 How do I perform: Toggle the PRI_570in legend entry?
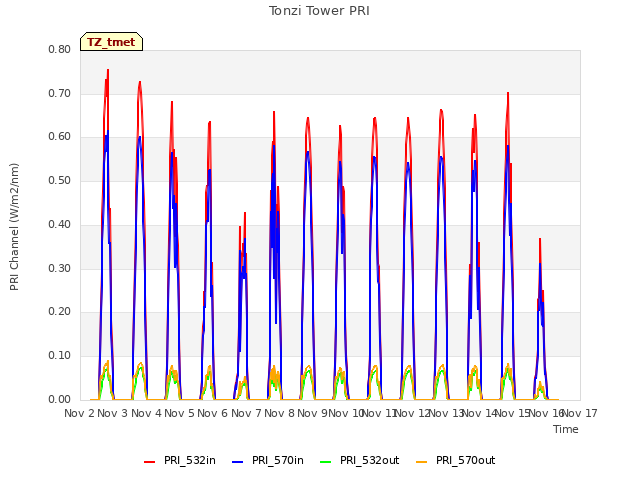click(268, 460)
